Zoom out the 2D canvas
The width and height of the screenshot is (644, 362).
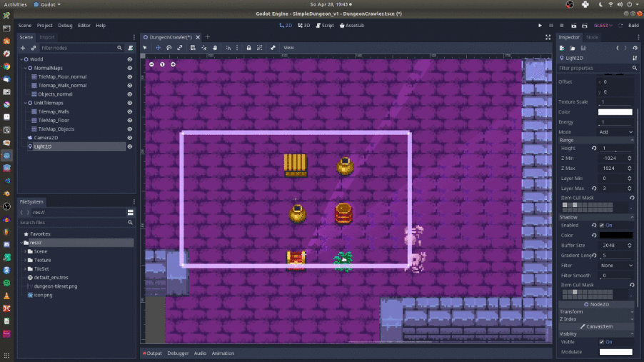(x=151, y=64)
